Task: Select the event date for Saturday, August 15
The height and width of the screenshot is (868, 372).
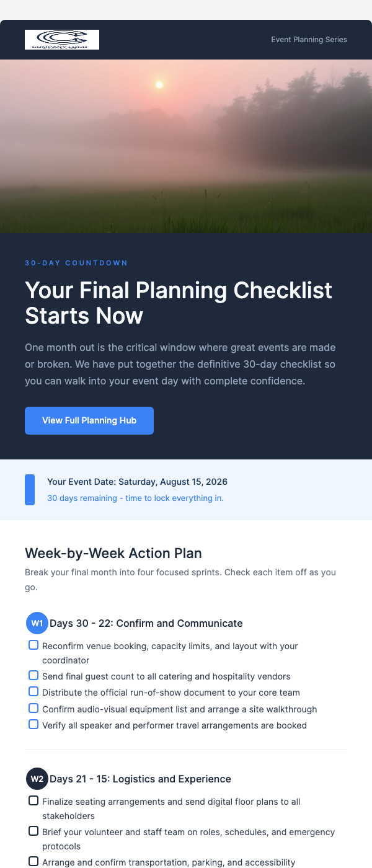Action: click(x=137, y=482)
